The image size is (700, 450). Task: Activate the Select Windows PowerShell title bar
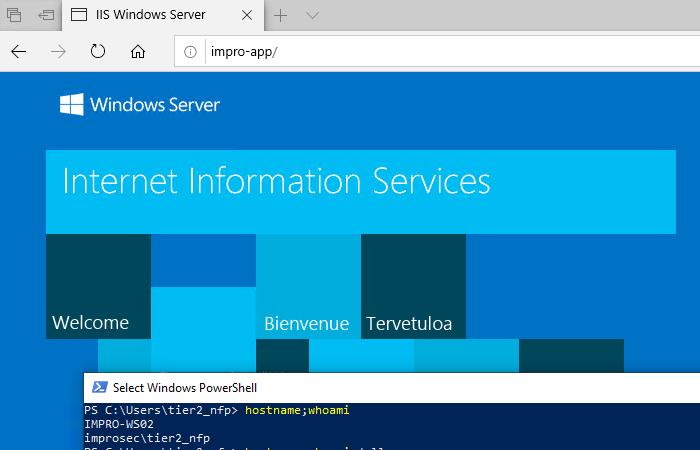click(392, 388)
